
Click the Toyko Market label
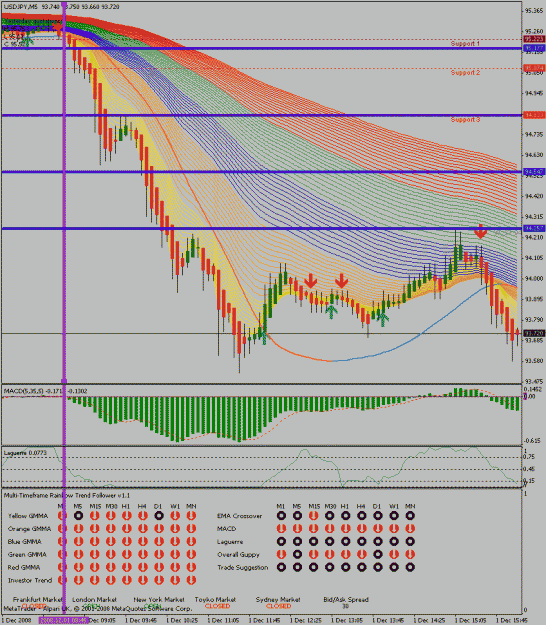coord(215,599)
